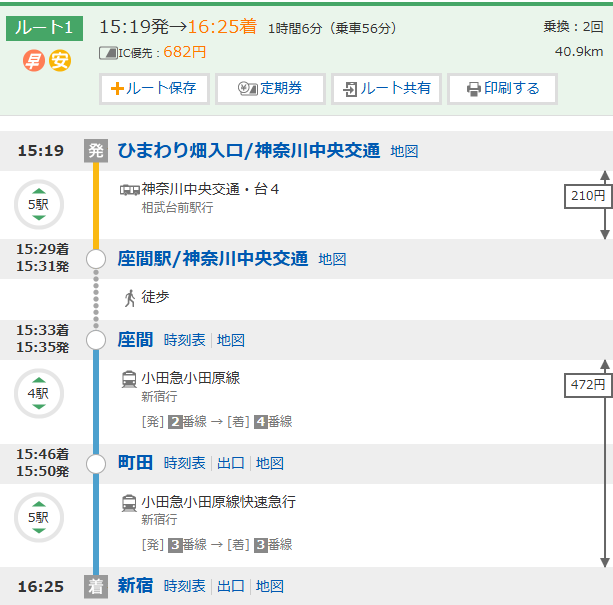The width and height of the screenshot is (613, 605).
Task: Click the 乗換：2回 transfer count text
Action: 573,27
